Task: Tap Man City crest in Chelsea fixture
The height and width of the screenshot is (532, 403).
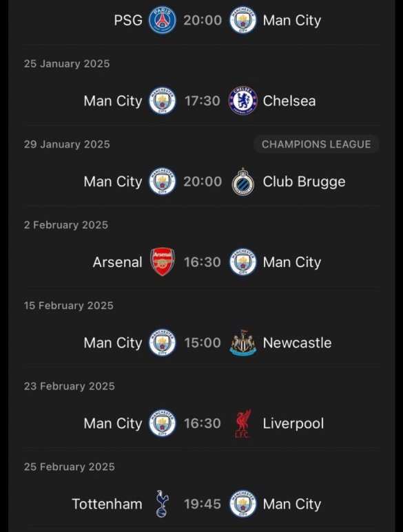Action: [x=163, y=100]
